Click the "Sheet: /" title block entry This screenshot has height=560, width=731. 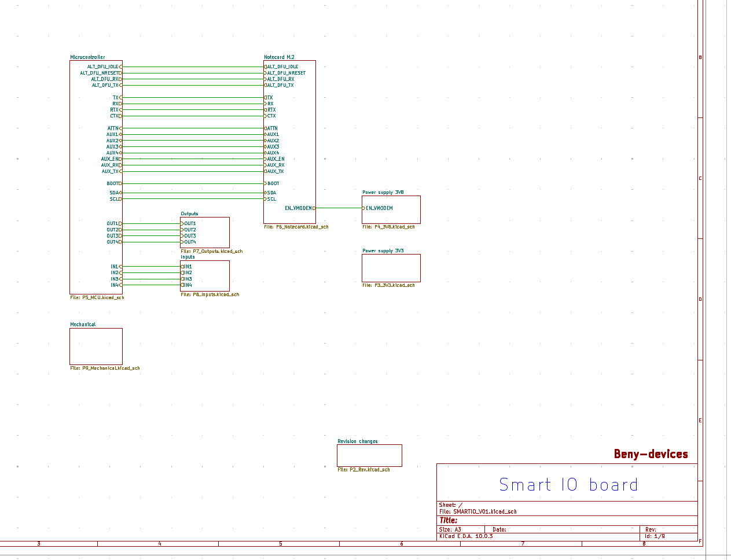coord(451,505)
